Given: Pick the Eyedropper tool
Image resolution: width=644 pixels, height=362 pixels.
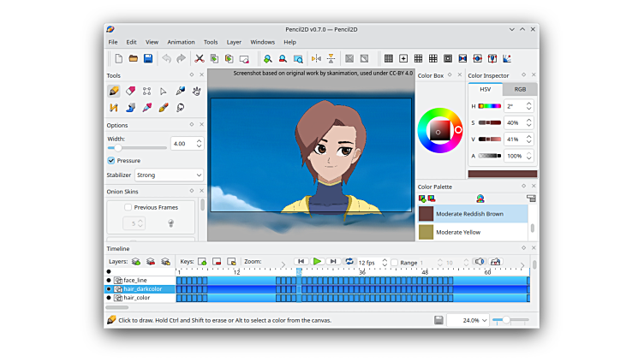Looking at the screenshot, I should pyautogui.click(x=146, y=108).
